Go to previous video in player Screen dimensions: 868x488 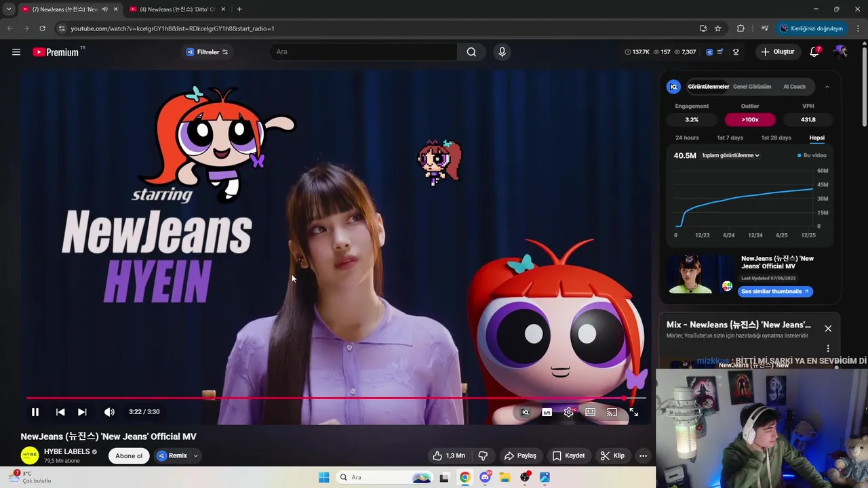(x=60, y=412)
